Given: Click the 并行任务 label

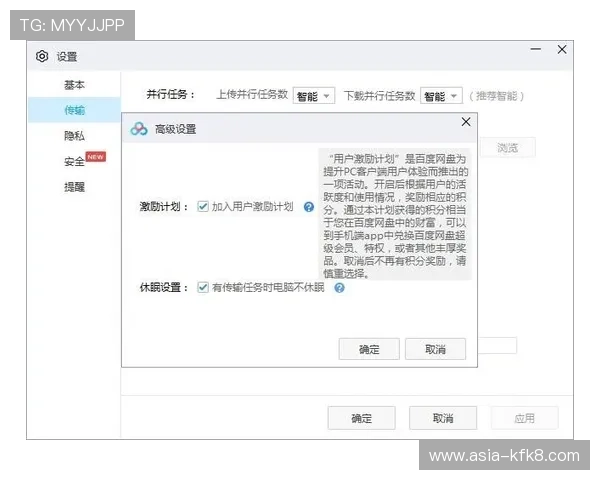Looking at the screenshot, I should (x=171, y=95).
